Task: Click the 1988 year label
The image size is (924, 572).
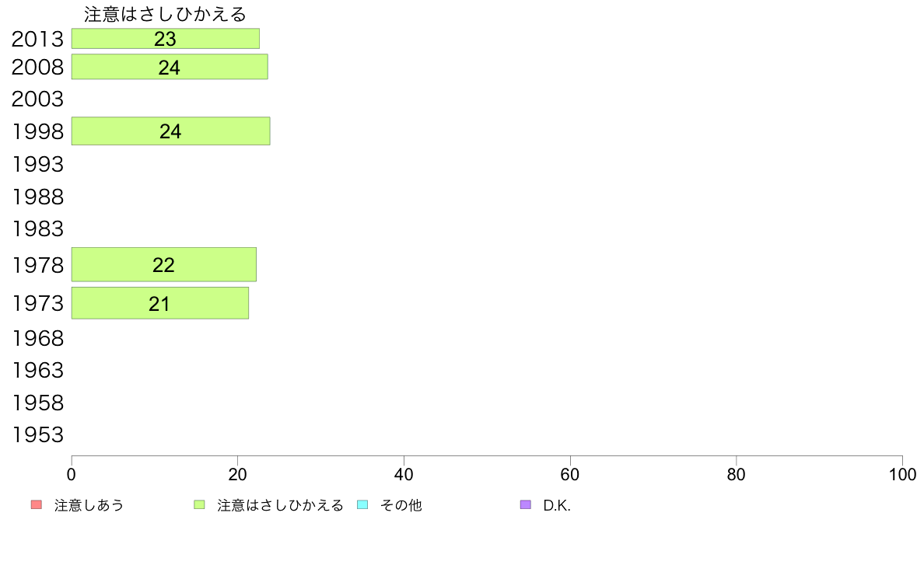Action: [37, 197]
